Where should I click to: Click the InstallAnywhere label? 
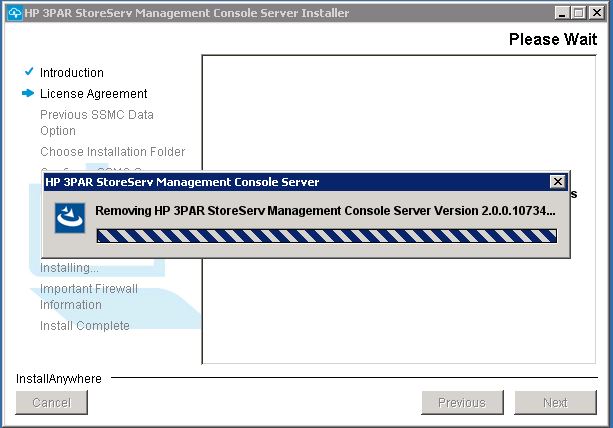(59, 378)
